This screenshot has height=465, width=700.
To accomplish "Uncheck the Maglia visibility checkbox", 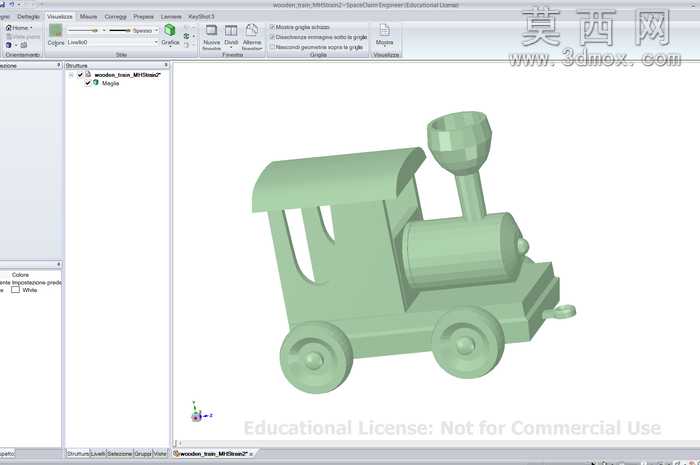I will [x=88, y=83].
